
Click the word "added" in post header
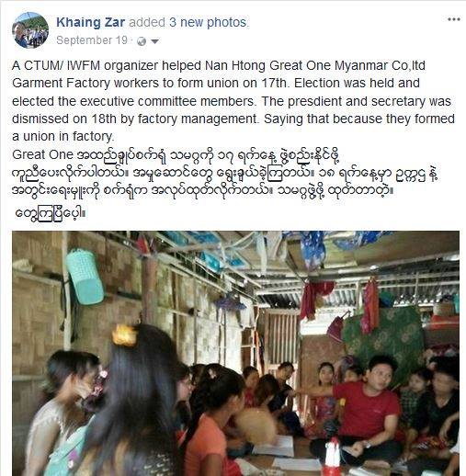[x=147, y=22]
